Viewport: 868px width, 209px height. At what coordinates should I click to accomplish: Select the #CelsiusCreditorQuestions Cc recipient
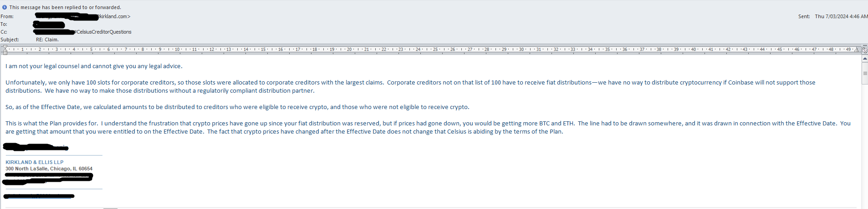tap(103, 32)
